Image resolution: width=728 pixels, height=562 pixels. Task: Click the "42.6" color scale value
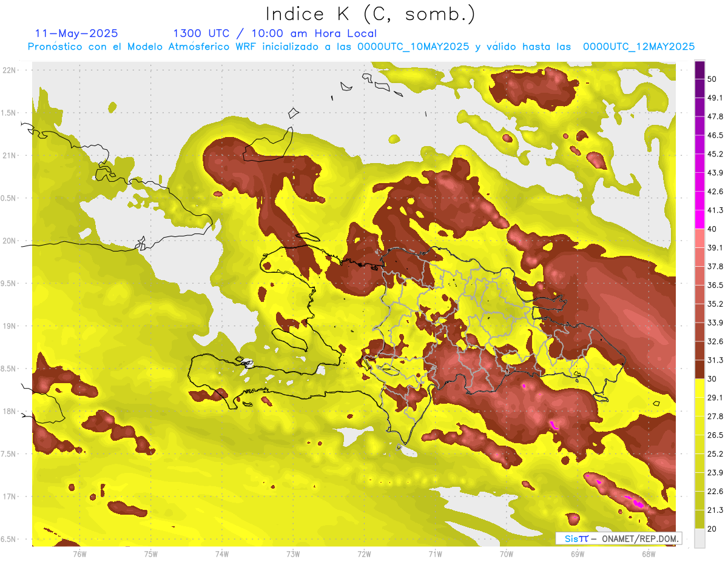pos(715,192)
